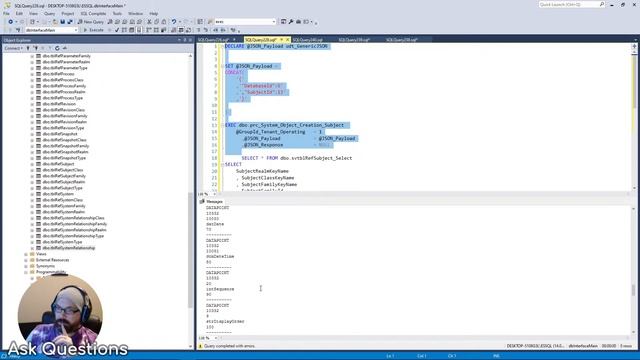Viewport: 640px width, 360px height.
Task: Click the navigate back circle icon
Action: coord(11,22)
